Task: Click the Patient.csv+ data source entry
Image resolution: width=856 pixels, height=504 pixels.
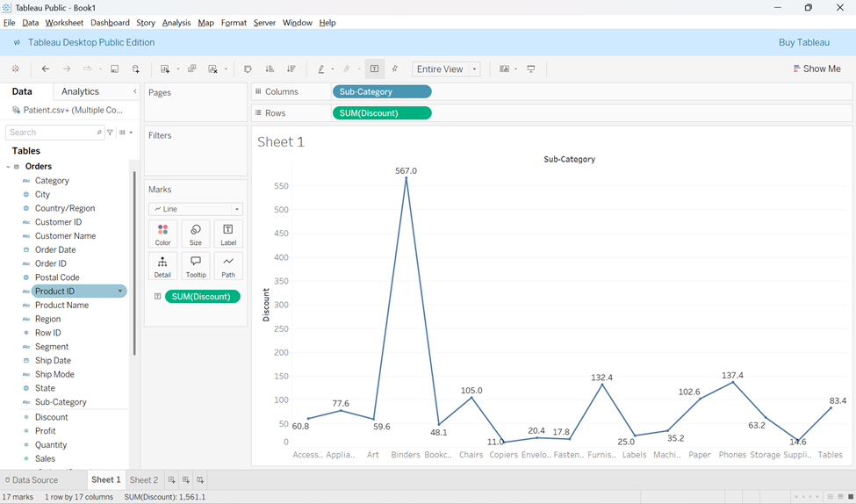Action: [68, 110]
